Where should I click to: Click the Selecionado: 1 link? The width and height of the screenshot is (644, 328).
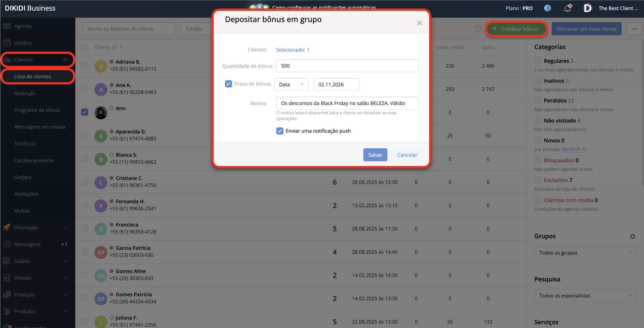pyautogui.click(x=292, y=50)
